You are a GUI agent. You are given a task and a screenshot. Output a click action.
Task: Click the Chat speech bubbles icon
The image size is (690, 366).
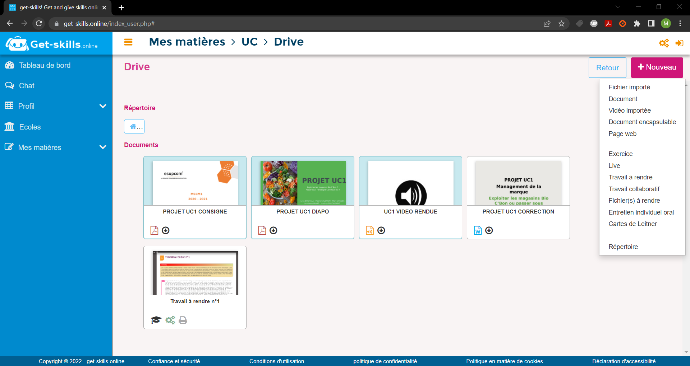9,85
